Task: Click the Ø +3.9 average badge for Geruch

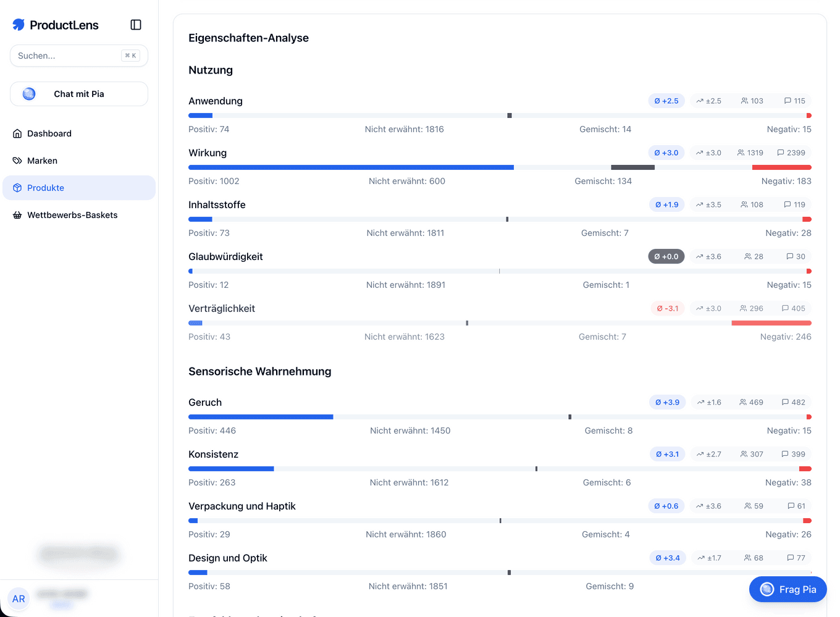Action: 667,402
